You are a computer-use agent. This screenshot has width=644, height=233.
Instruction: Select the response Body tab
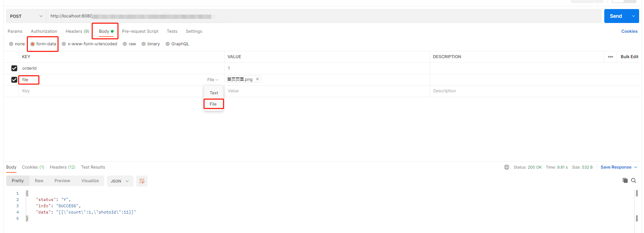point(11,167)
